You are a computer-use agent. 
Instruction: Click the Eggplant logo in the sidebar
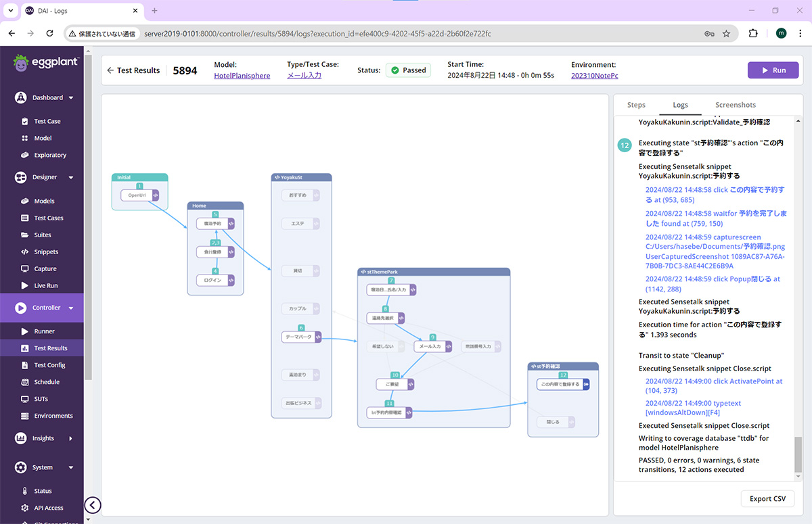[45, 62]
